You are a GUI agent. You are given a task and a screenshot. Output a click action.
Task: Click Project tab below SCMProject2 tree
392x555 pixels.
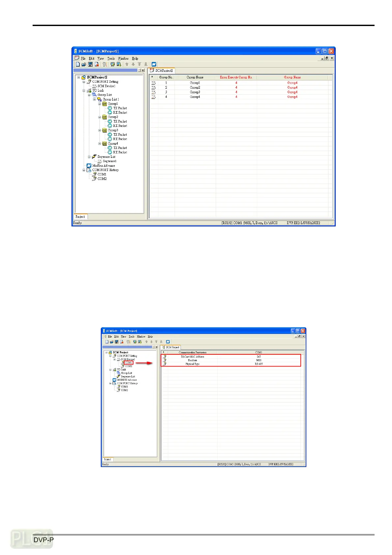click(80, 217)
